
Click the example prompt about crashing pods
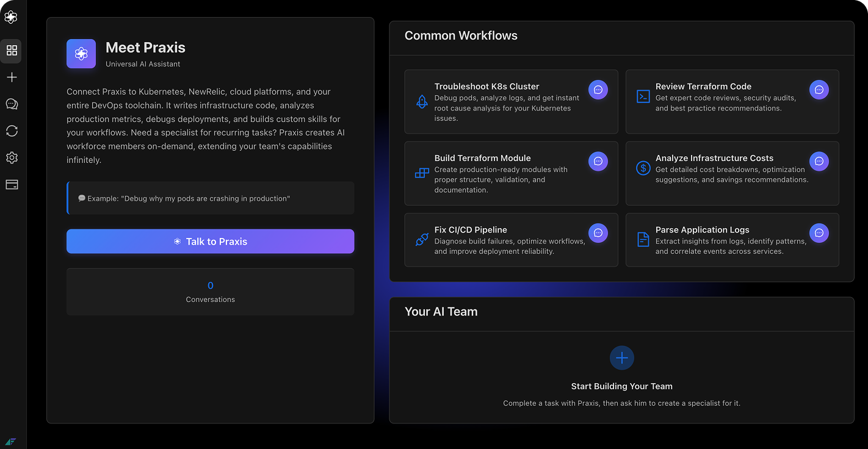point(210,197)
